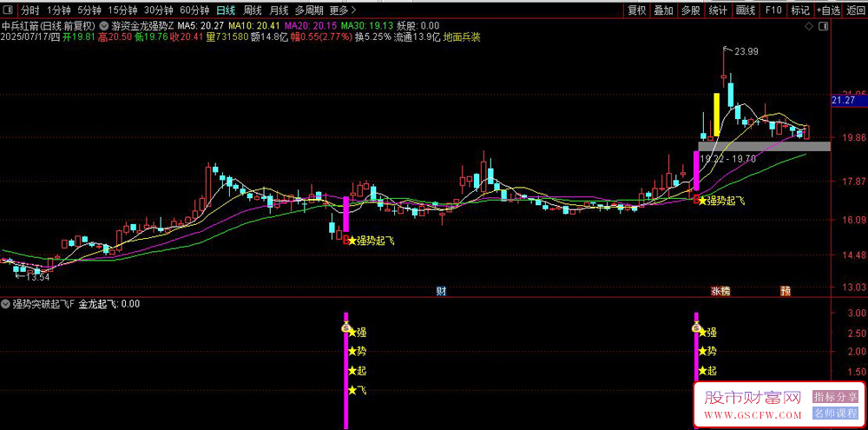The height and width of the screenshot is (430, 868).
Task: Click the gray 19.22 - 19.70 gap band
Action: coord(765,146)
